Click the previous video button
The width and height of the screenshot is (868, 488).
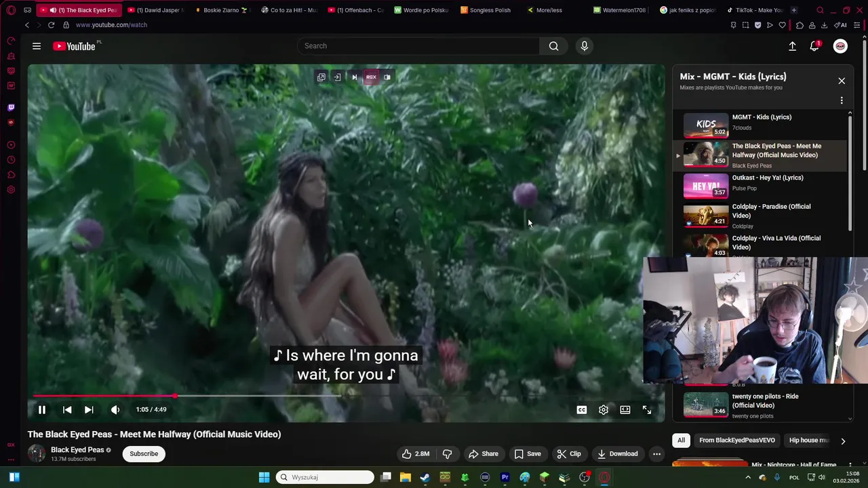(67, 409)
